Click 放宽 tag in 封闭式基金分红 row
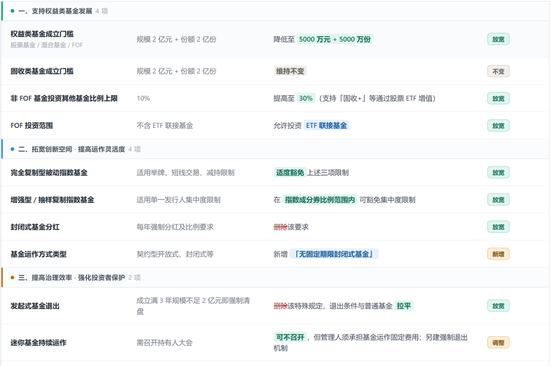 tap(498, 227)
